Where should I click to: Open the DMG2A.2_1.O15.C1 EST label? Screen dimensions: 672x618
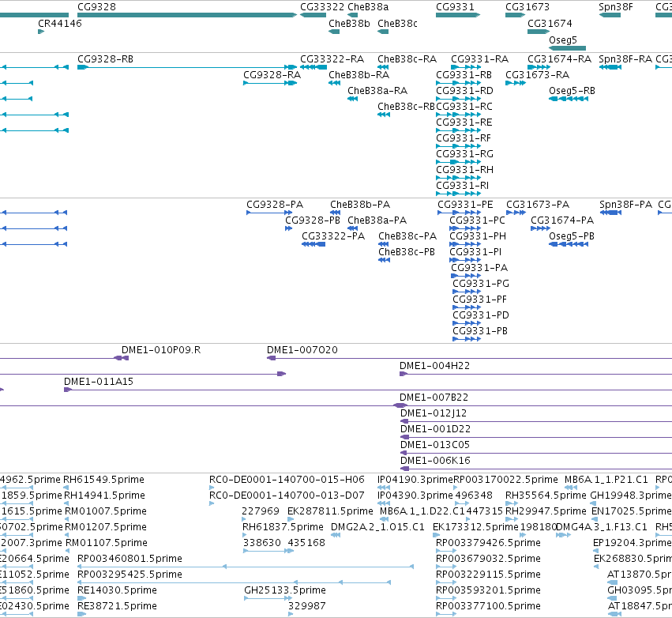point(377,526)
